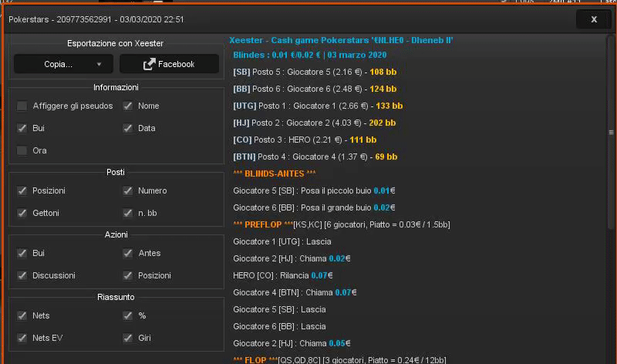Toggle the Discussioni checkbox
Image resolution: width=617 pixels, height=364 pixels.
pyautogui.click(x=22, y=275)
